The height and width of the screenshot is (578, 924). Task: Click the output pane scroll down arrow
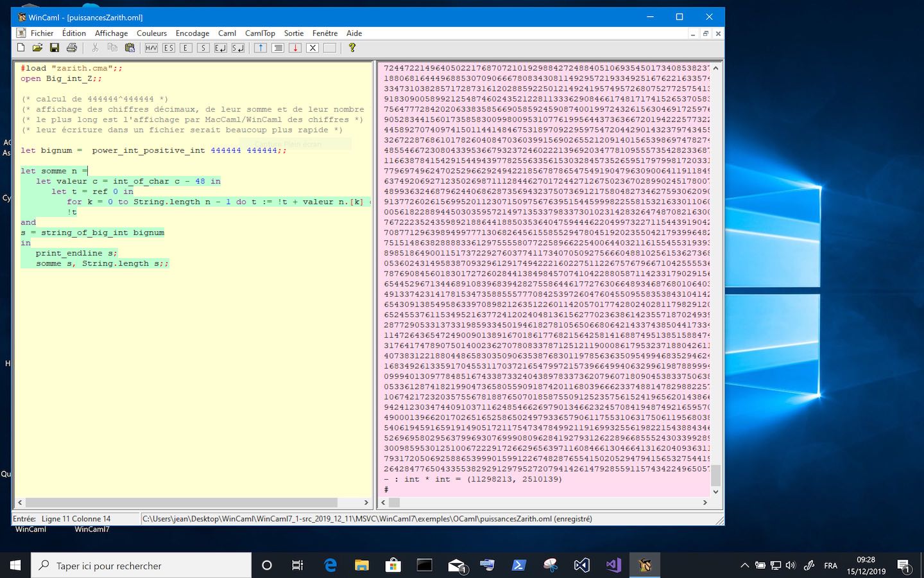715,491
